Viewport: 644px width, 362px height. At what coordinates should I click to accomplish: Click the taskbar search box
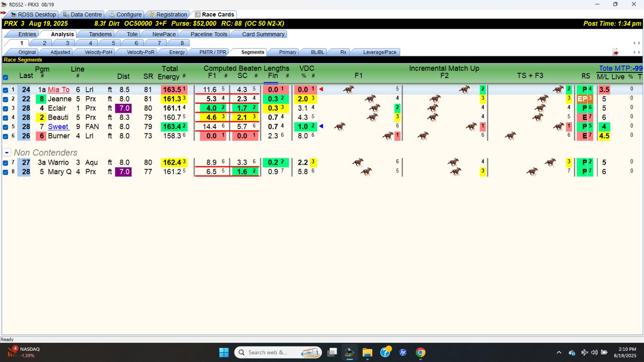278,353
